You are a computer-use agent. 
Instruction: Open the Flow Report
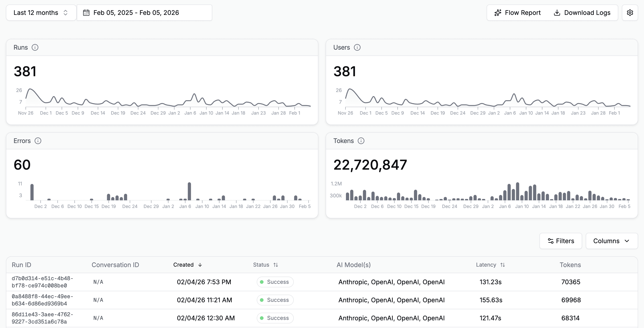coord(517,12)
